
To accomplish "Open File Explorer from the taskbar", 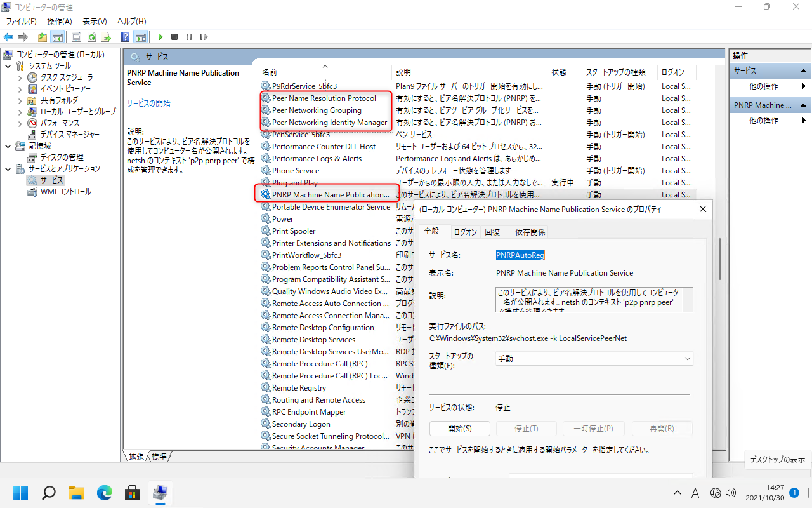I will pyautogui.click(x=77, y=492).
